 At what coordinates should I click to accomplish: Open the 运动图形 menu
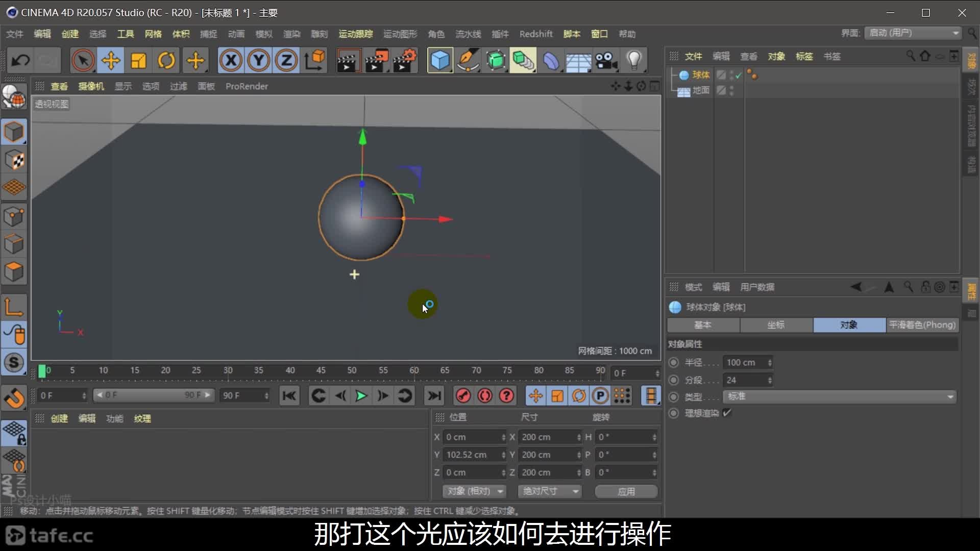[400, 34]
